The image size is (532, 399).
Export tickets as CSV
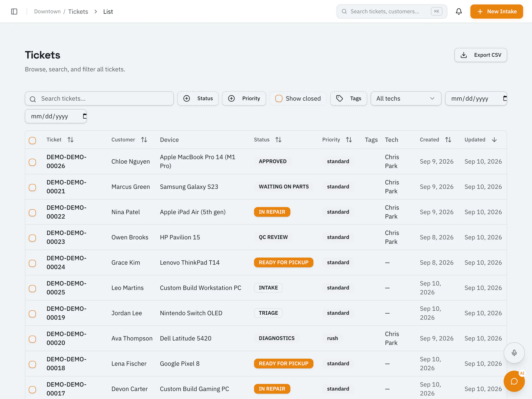click(481, 55)
